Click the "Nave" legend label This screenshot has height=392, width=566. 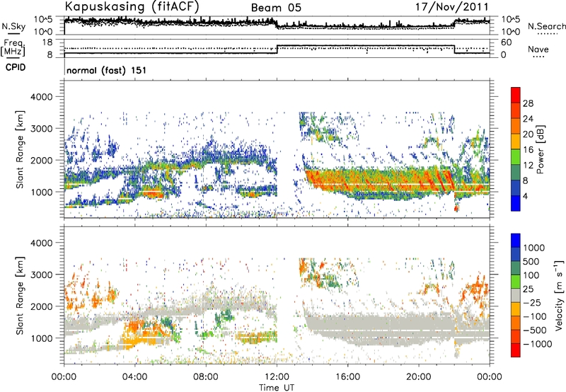(538, 49)
